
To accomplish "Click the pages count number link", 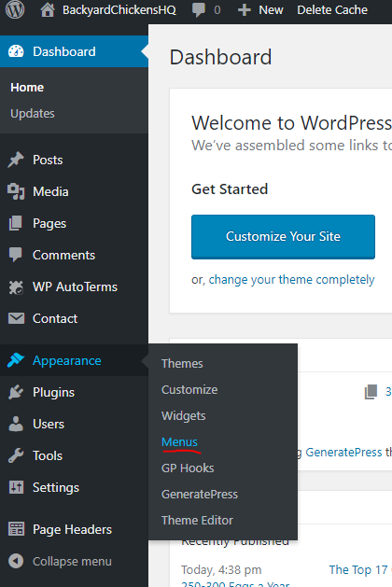I will pos(388,392).
